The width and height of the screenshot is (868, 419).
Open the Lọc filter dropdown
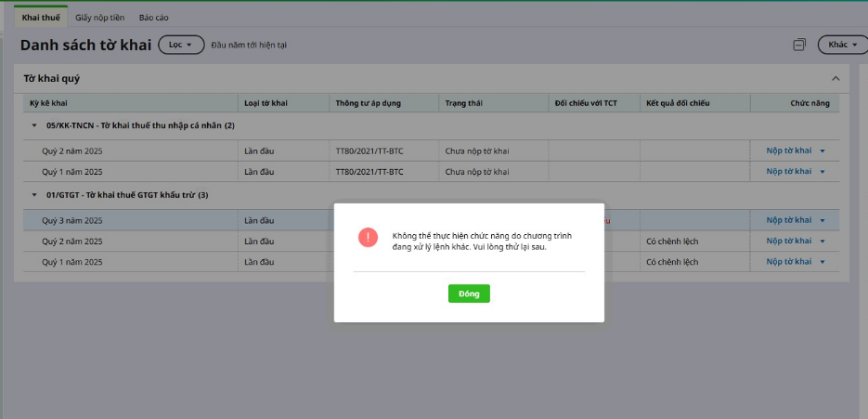click(181, 45)
